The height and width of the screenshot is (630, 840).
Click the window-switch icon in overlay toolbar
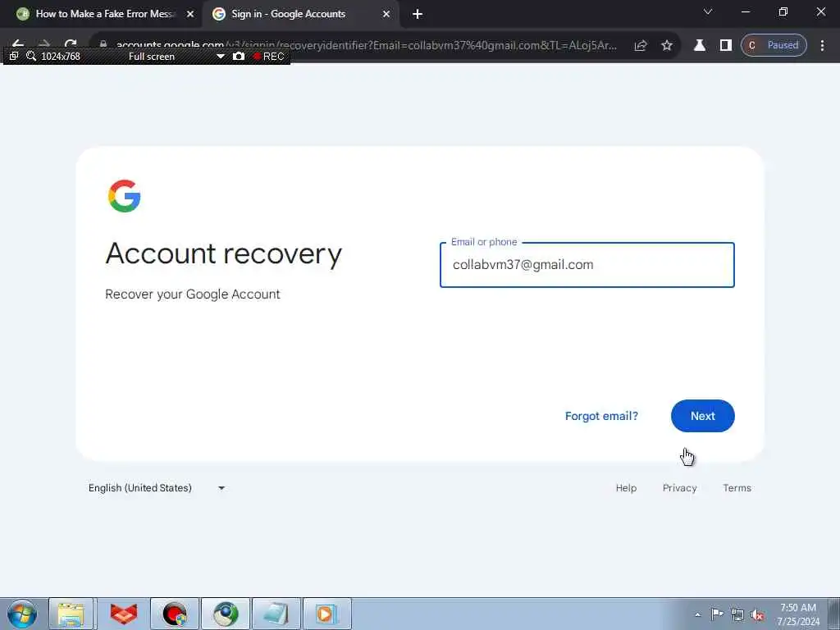(x=14, y=57)
